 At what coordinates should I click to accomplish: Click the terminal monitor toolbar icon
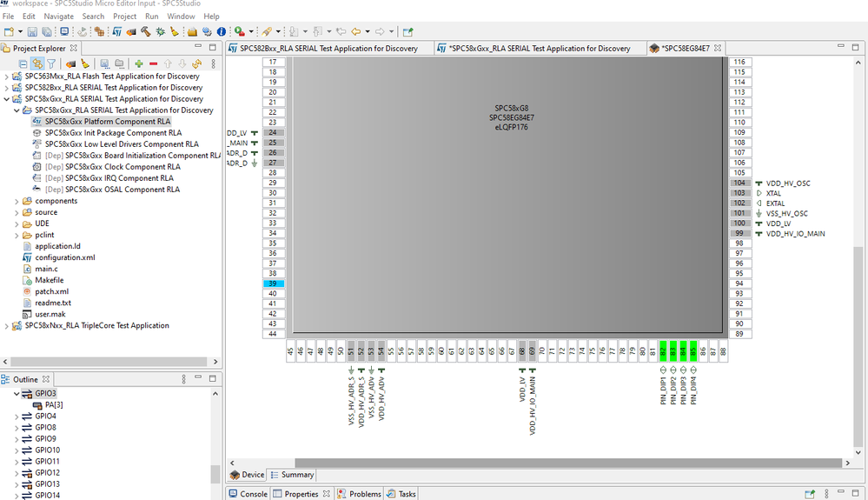(64, 32)
